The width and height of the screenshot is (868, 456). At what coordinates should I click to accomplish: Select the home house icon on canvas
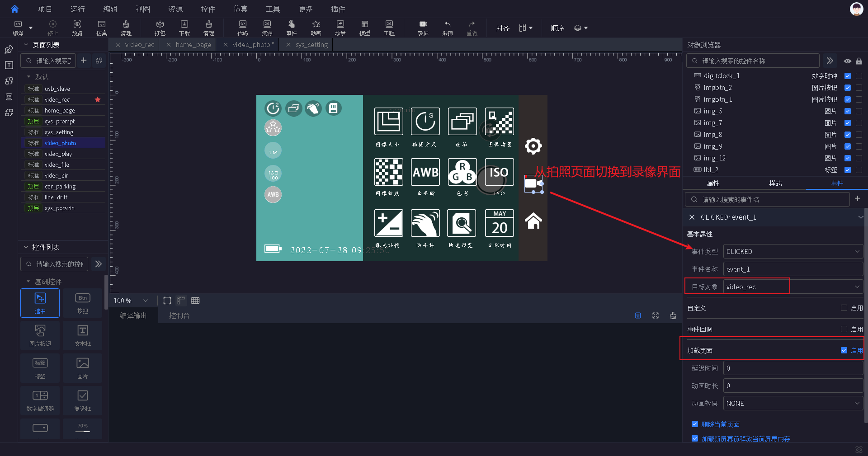click(x=533, y=221)
